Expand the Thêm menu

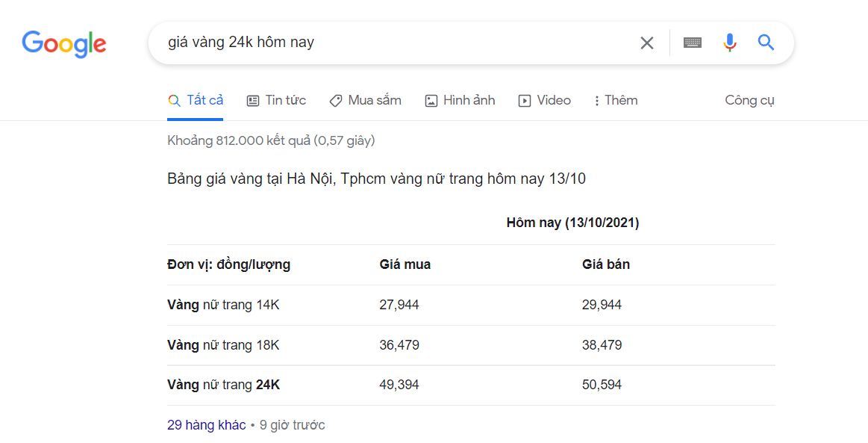pyautogui.click(x=616, y=100)
